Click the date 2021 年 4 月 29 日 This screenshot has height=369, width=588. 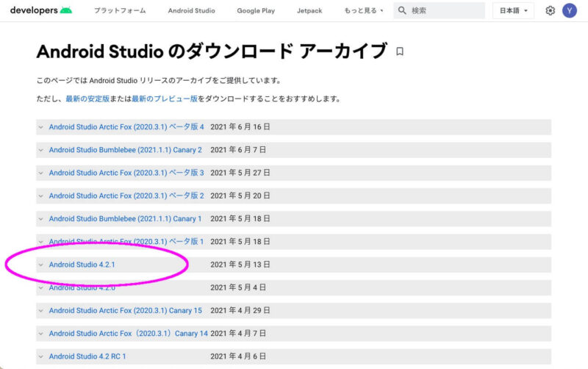240,310
